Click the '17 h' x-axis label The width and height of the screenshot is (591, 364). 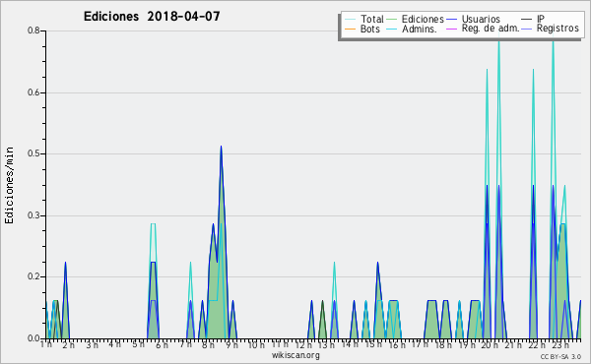[x=420, y=344]
